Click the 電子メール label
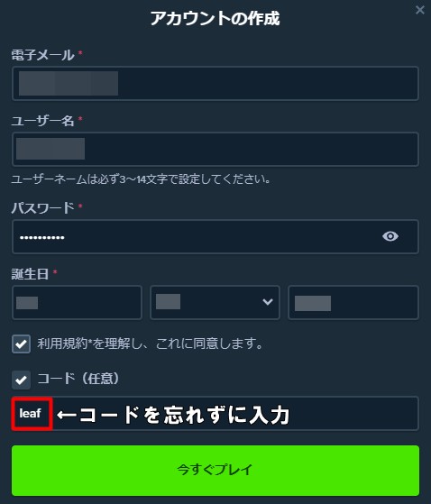 (42, 55)
